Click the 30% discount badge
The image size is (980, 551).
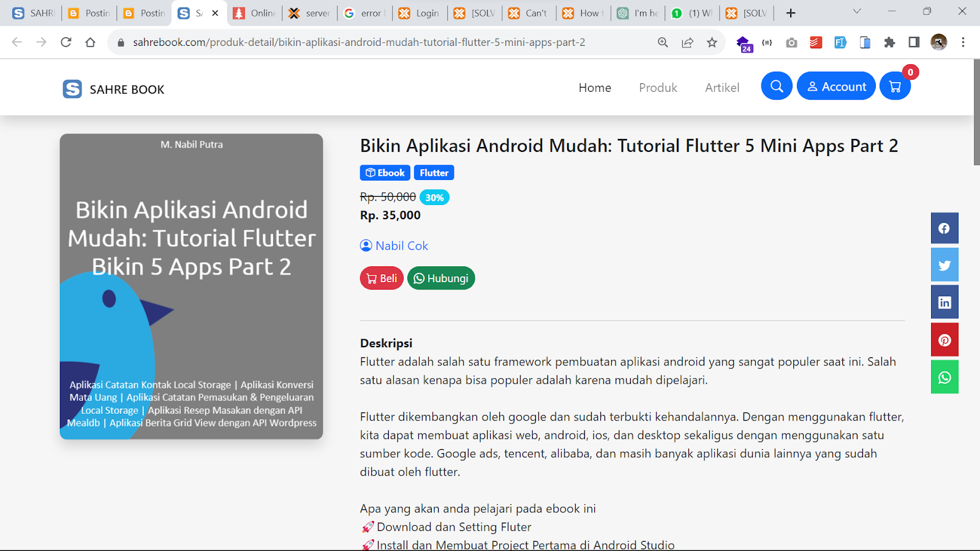click(x=434, y=197)
